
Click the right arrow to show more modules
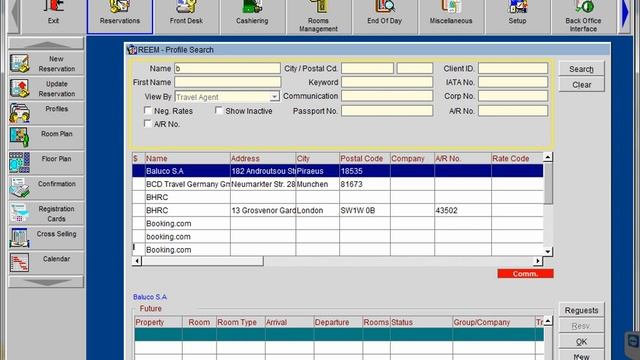(x=625, y=16)
